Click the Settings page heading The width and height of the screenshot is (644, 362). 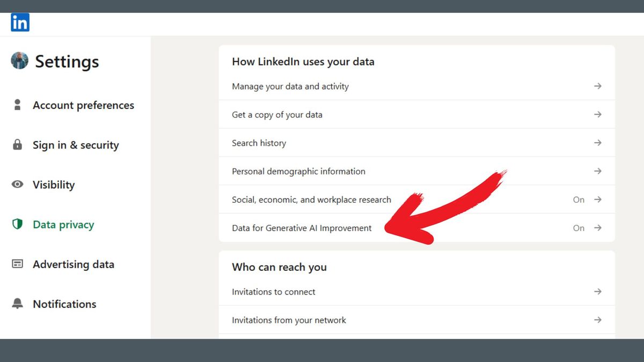tap(67, 61)
